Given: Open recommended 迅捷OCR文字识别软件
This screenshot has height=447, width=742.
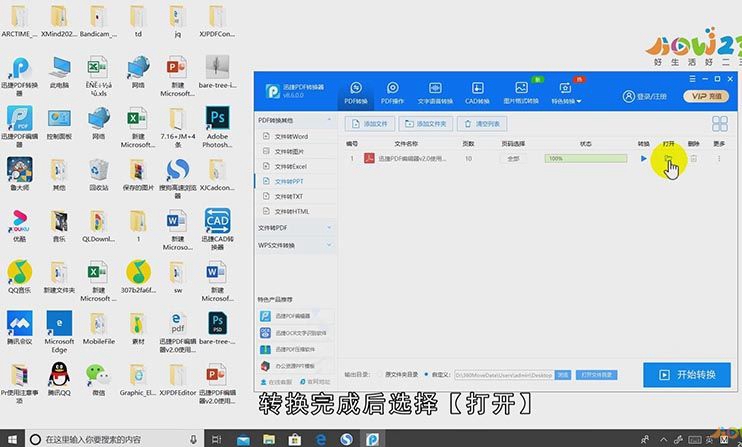Looking at the screenshot, I should [x=296, y=333].
